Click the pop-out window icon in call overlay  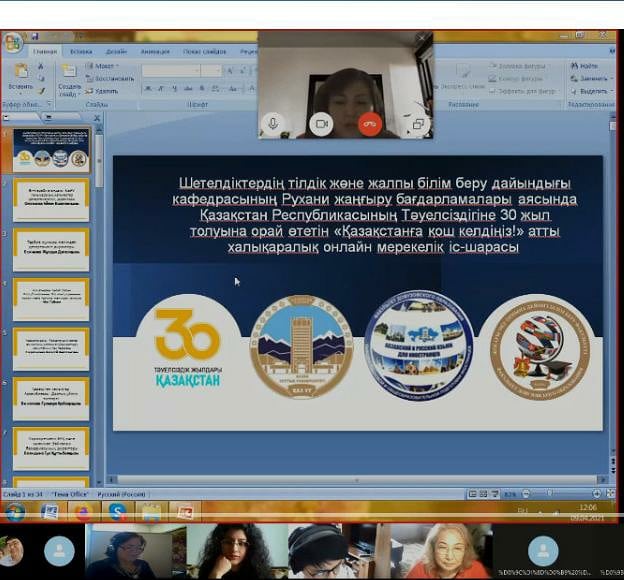(x=418, y=124)
